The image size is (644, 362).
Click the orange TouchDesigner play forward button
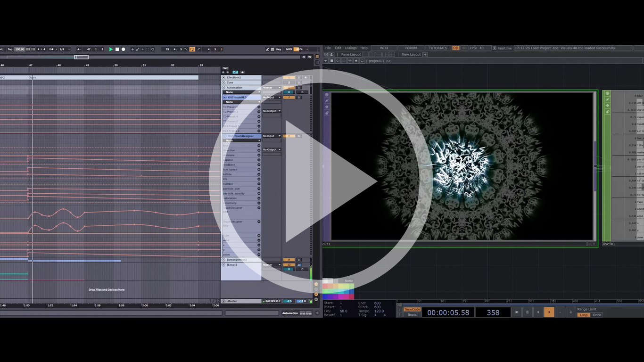(549, 312)
